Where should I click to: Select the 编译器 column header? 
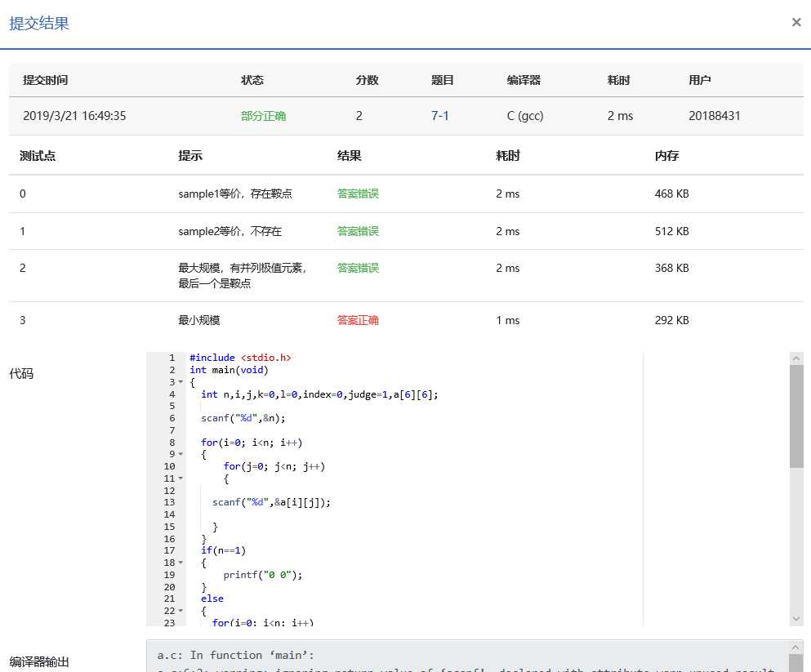click(524, 80)
